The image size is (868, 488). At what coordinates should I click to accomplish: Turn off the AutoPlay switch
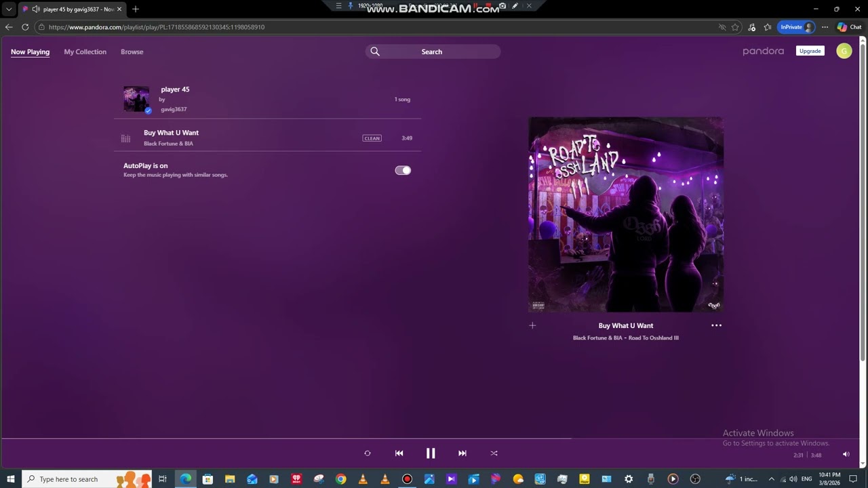click(x=403, y=170)
